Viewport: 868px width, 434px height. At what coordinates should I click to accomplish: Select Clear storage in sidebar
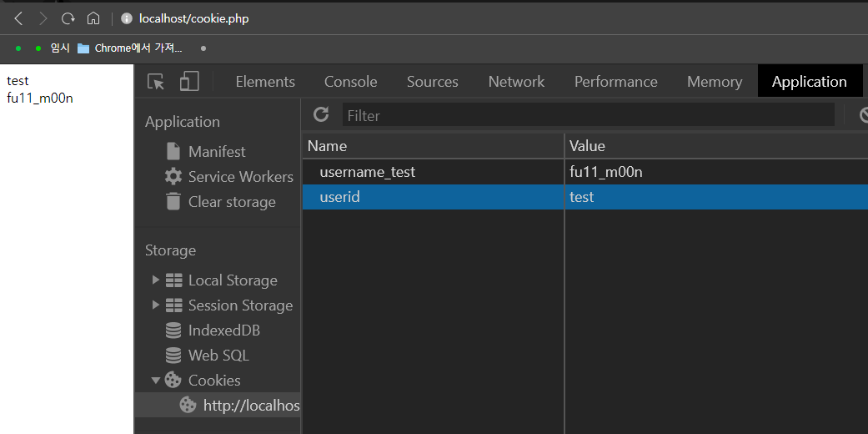click(x=231, y=202)
